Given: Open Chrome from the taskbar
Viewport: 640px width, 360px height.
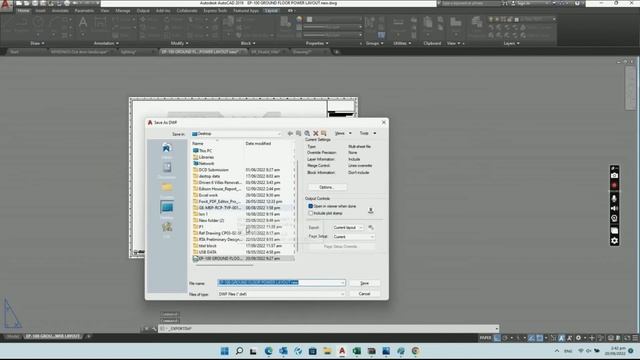Looking at the screenshot, I should (416, 351).
